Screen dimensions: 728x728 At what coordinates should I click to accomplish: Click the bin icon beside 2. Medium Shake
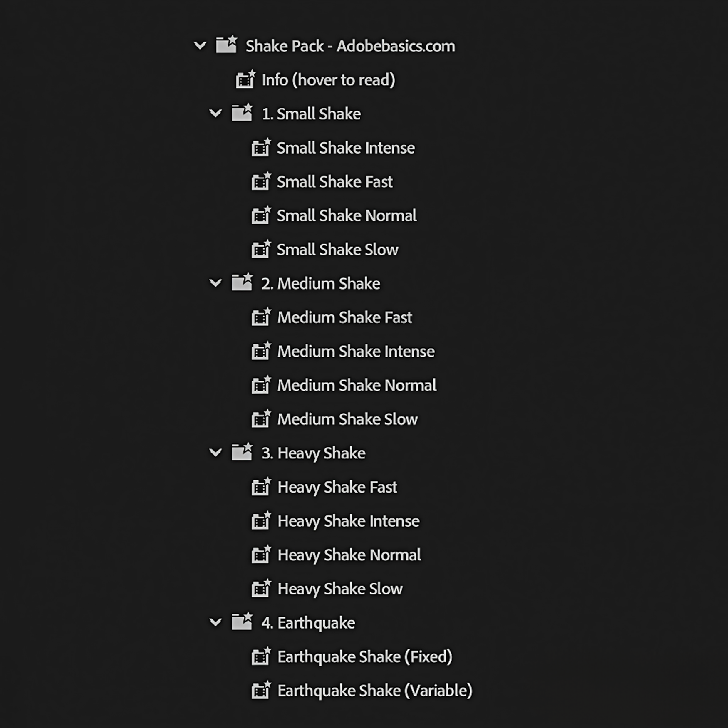pyautogui.click(x=242, y=283)
